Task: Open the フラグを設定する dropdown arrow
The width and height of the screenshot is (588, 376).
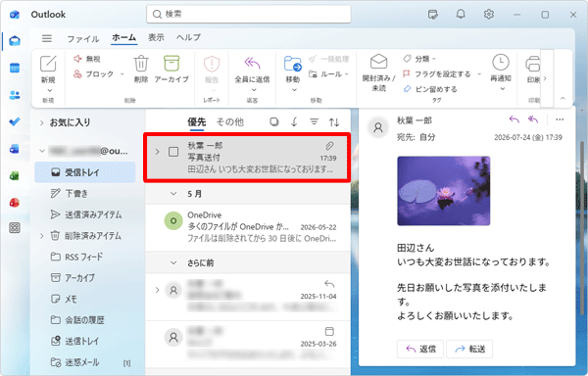Action: tap(479, 74)
